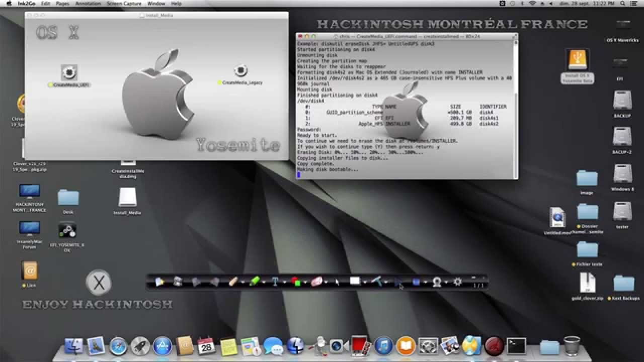
Task: Click the blue square record icon
Action: (416, 282)
